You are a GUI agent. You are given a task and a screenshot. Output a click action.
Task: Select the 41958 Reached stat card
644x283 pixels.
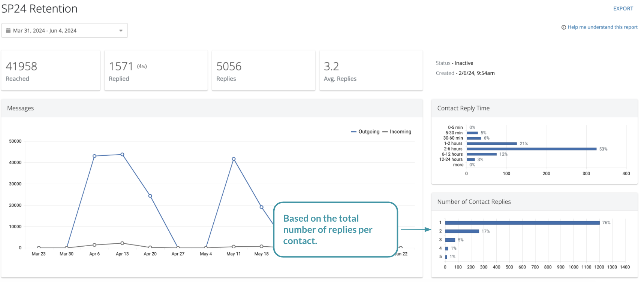tap(51, 71)
